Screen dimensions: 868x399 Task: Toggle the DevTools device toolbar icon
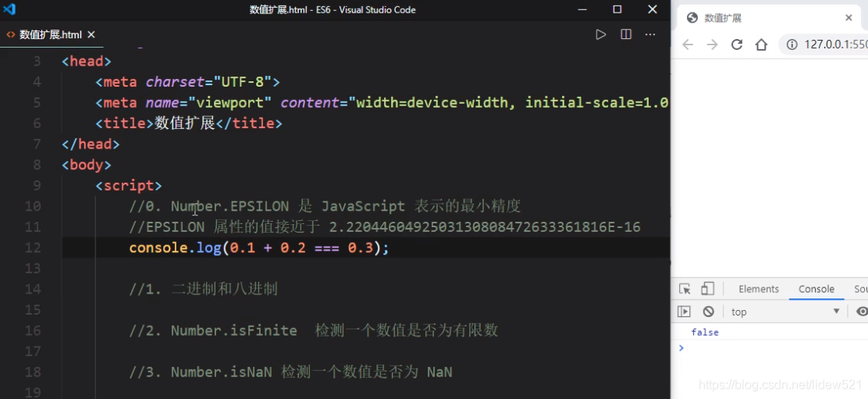(x=707, y=289)
